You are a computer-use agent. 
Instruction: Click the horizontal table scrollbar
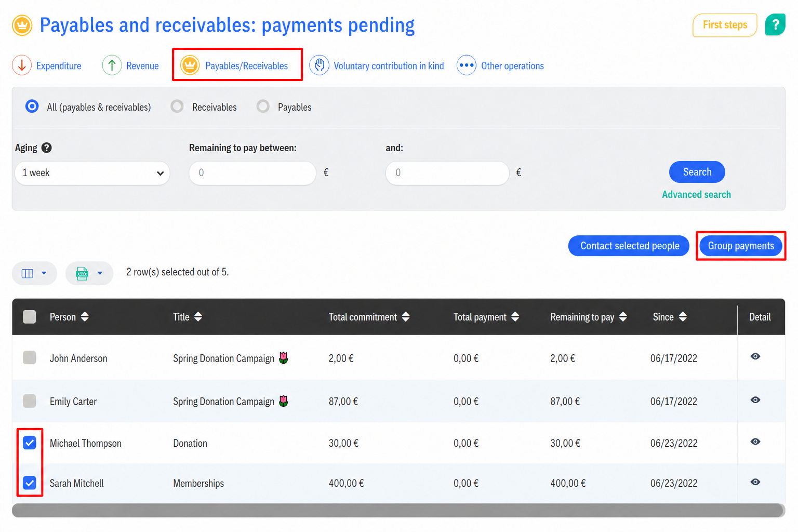[x=398, y=510]
